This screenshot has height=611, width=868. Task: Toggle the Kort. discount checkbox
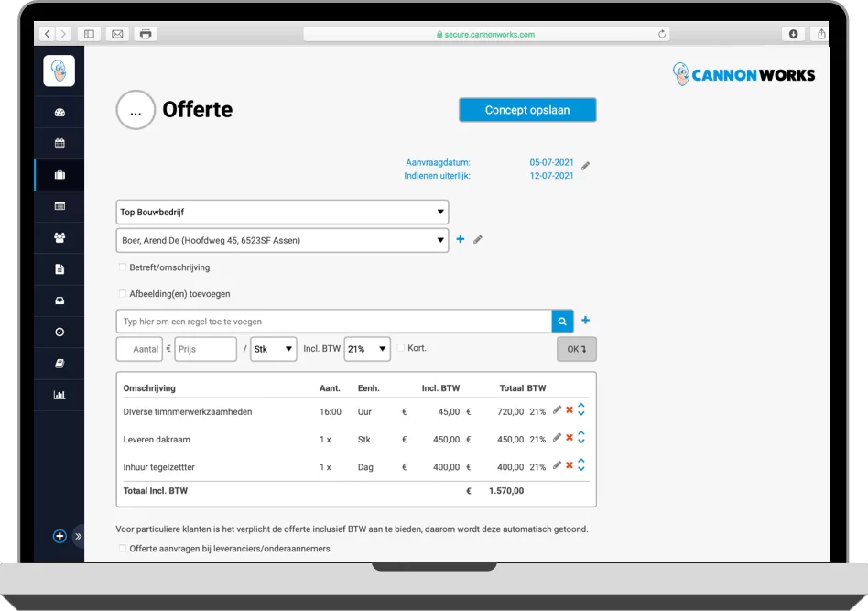[x=401, y=348]
